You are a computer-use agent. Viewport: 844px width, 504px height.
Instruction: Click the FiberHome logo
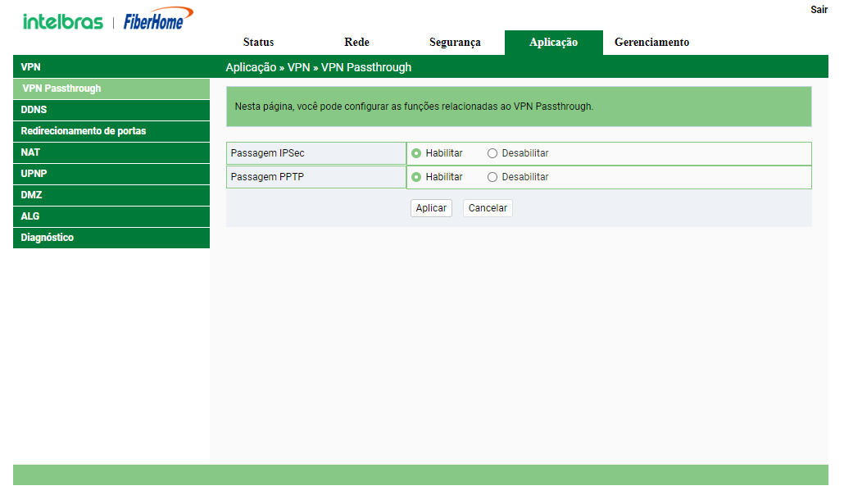(157, 18)
